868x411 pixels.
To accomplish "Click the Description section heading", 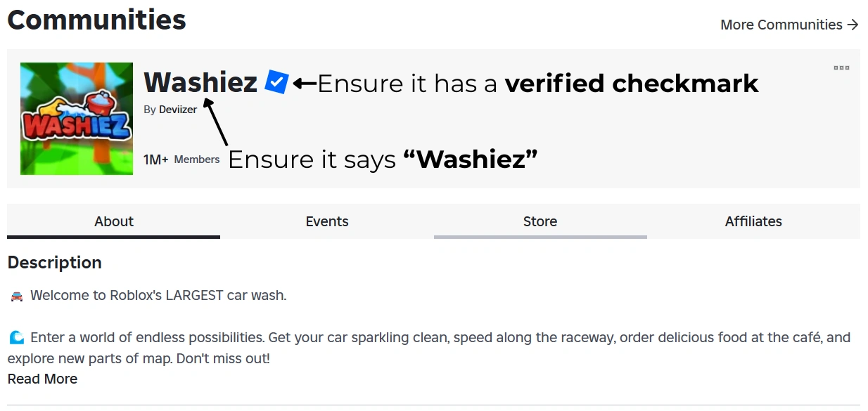I will coord(55,263).
